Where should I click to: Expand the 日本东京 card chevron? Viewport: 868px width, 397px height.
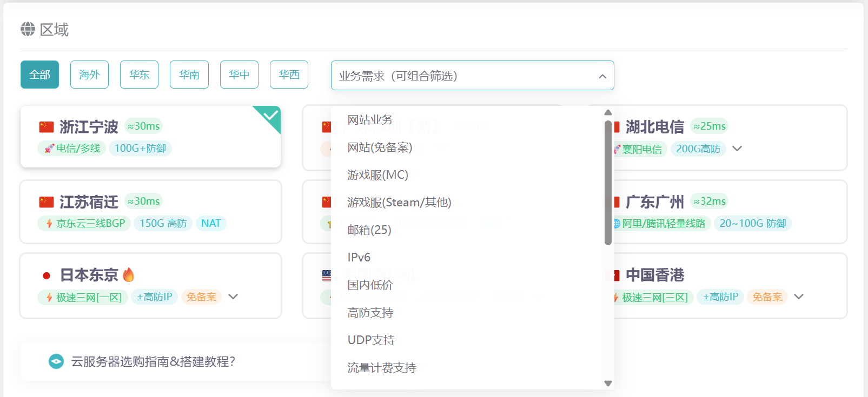(x=233, y=297)
